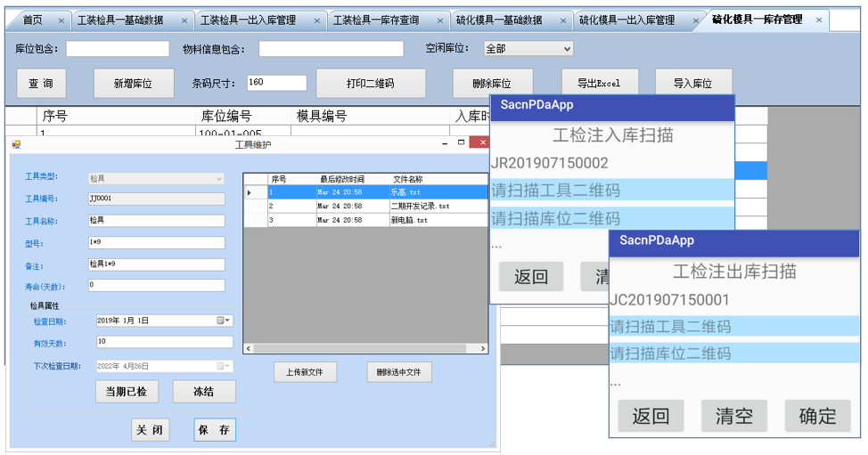Click the 工具维护 window app icon
The image size is (868, 455).
[x=16, y=145]
